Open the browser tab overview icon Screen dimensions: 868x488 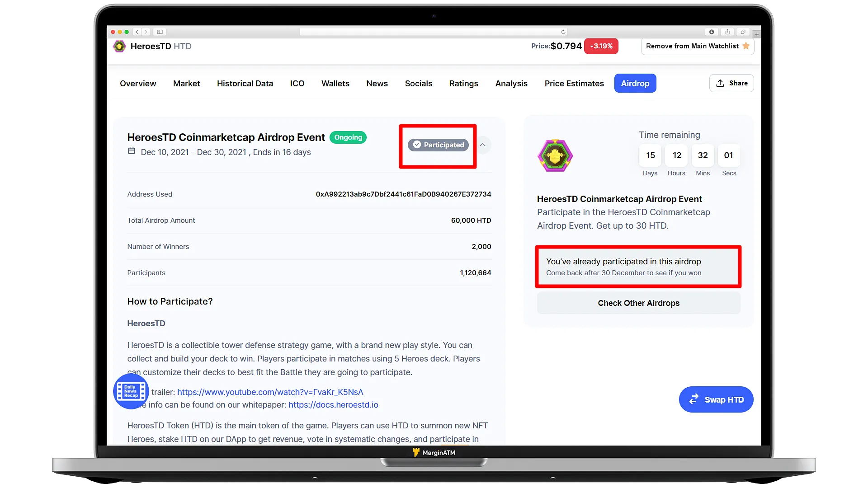[743, 32]
